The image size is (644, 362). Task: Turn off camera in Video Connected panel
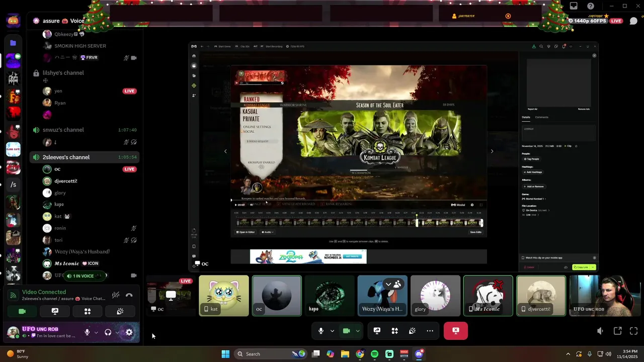tap(22, 311)
